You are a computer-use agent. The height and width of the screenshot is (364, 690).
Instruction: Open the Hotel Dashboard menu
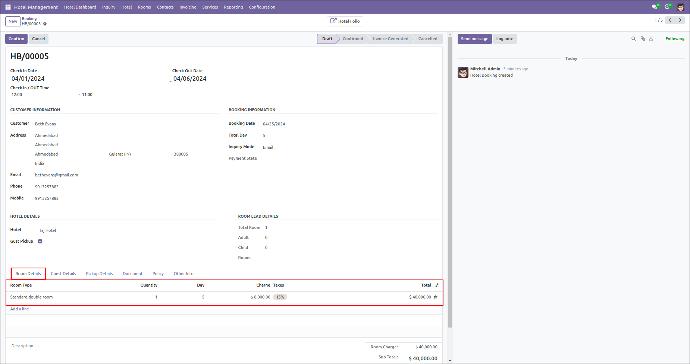point(80,7)
